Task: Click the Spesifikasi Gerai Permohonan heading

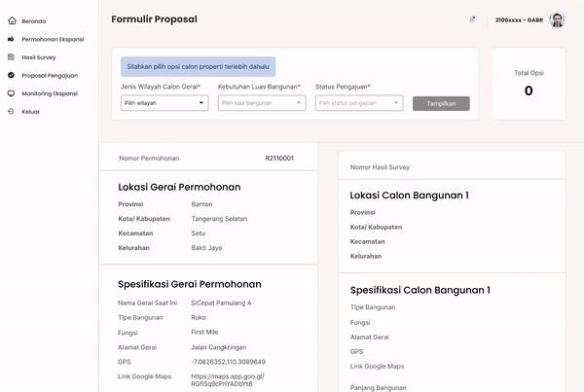Action: tap(190, 284)
